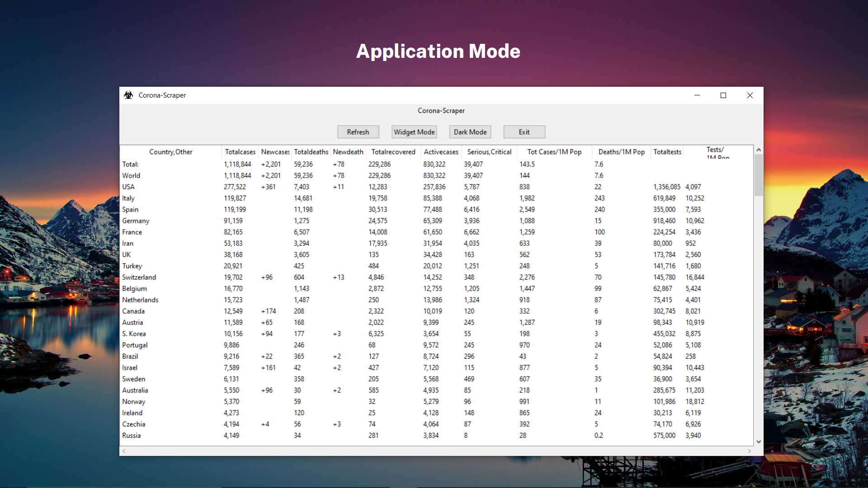Sort by Country,Other column header
The image size is (868, 488).
click(171, 152)
